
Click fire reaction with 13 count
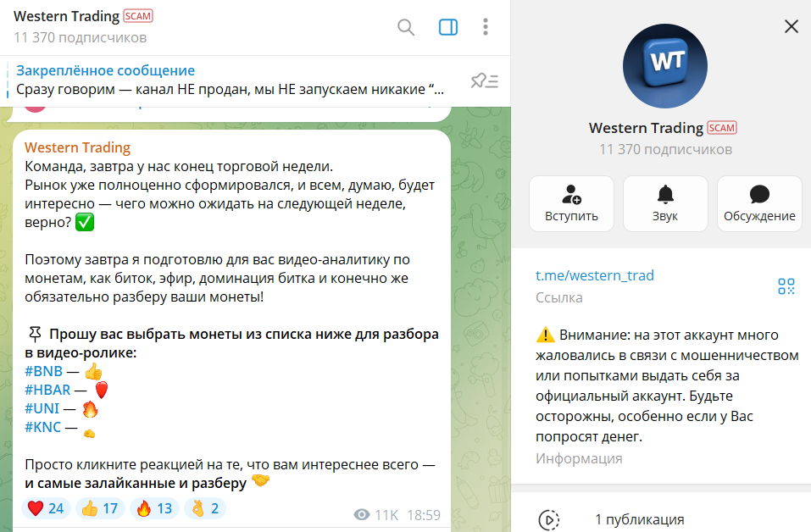154,508
